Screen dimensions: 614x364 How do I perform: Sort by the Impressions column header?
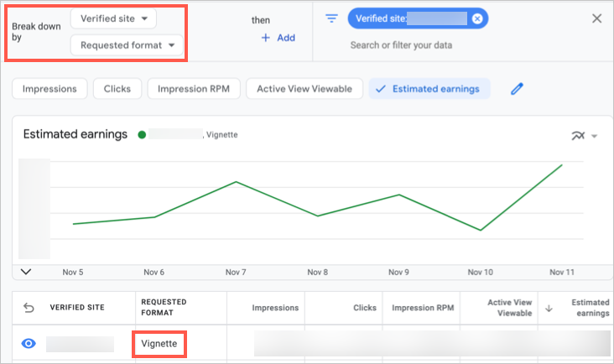pyautogui.click(x=275, y=308)
